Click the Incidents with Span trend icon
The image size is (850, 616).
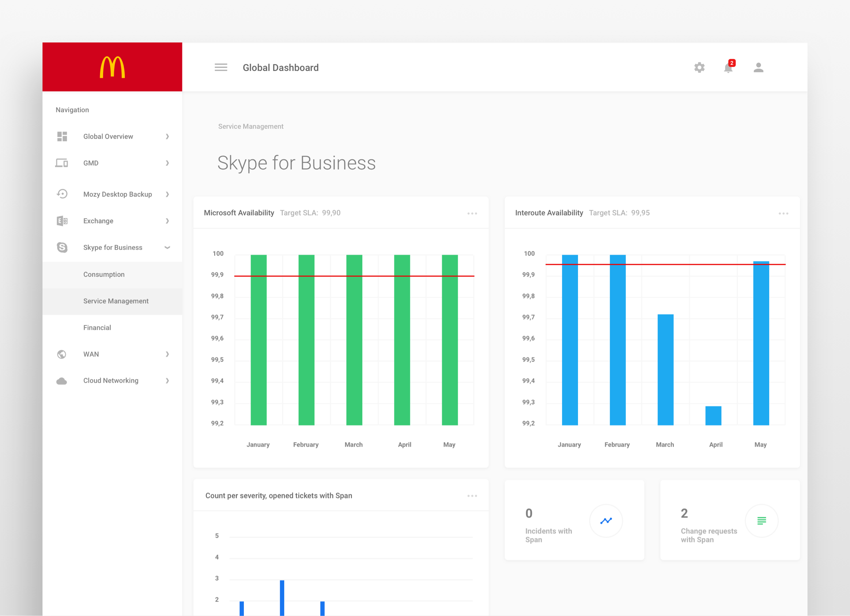pos(606,521)
